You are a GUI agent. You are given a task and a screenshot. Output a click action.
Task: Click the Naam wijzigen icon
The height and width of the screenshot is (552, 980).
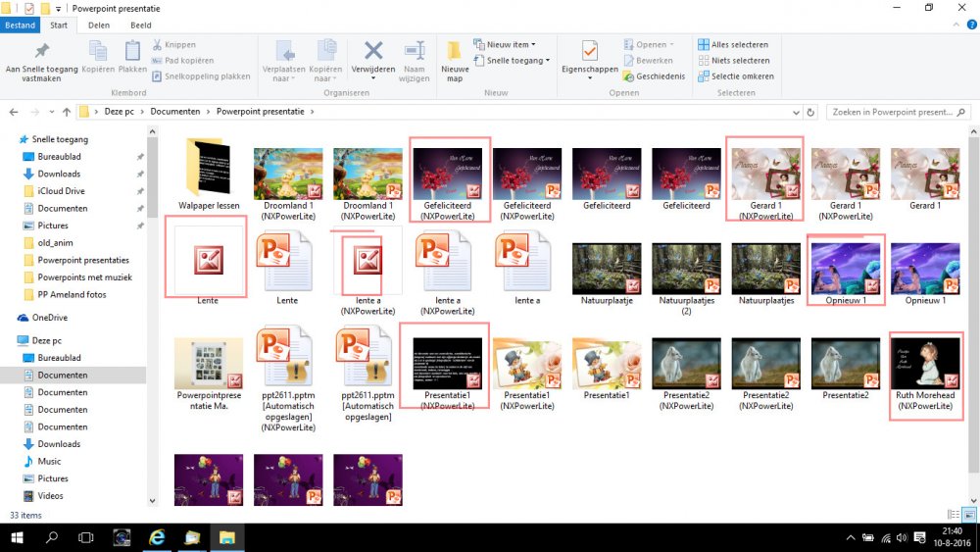tap(414, 51)
